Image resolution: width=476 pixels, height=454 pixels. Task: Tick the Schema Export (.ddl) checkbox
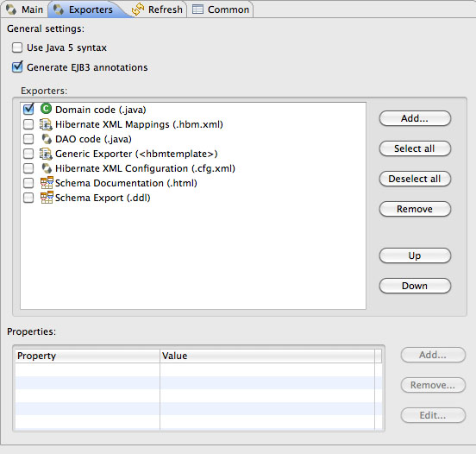coord(28,198)
